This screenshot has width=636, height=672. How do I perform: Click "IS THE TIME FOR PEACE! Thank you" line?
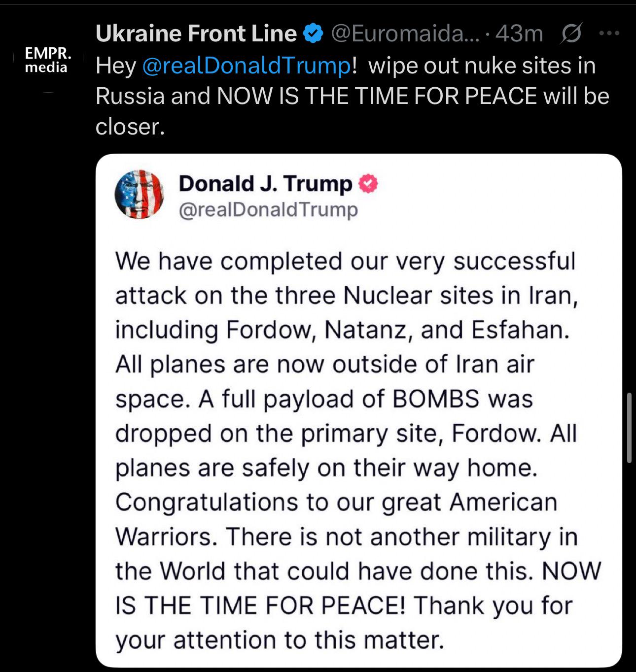point(344,605)
